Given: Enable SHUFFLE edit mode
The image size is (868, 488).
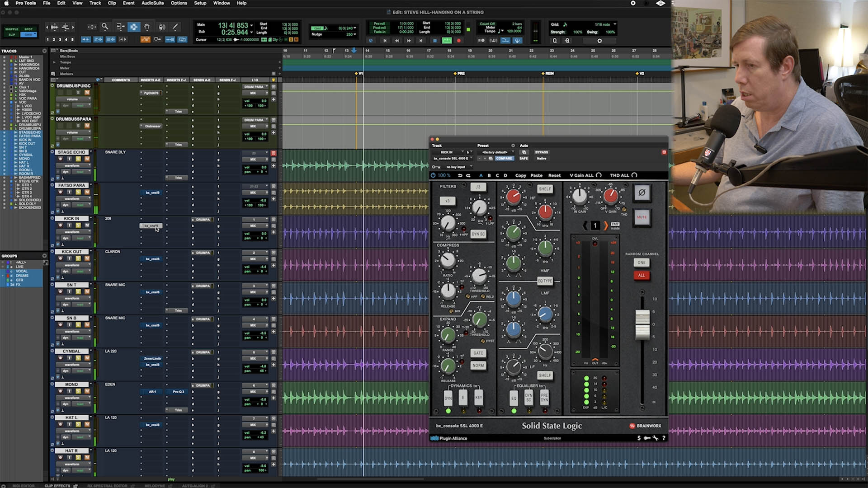Looking at the screenshot, I should 12,29.
